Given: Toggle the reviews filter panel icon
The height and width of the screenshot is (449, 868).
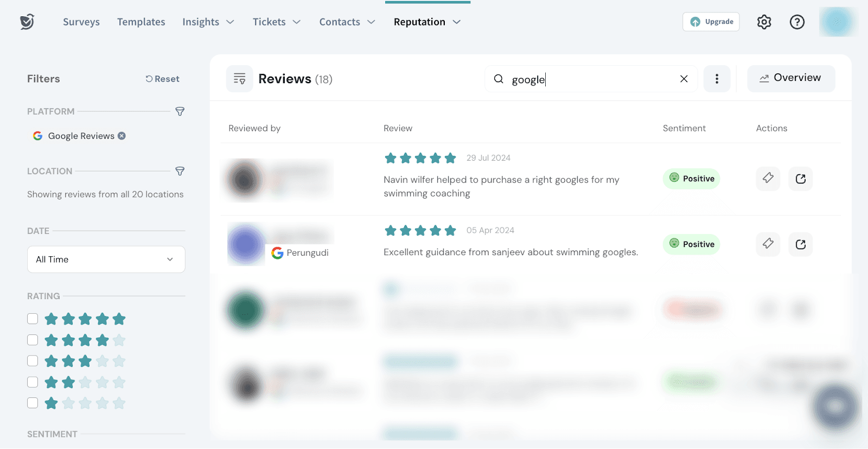Looking at the screenshot, I should pos(239,79).
